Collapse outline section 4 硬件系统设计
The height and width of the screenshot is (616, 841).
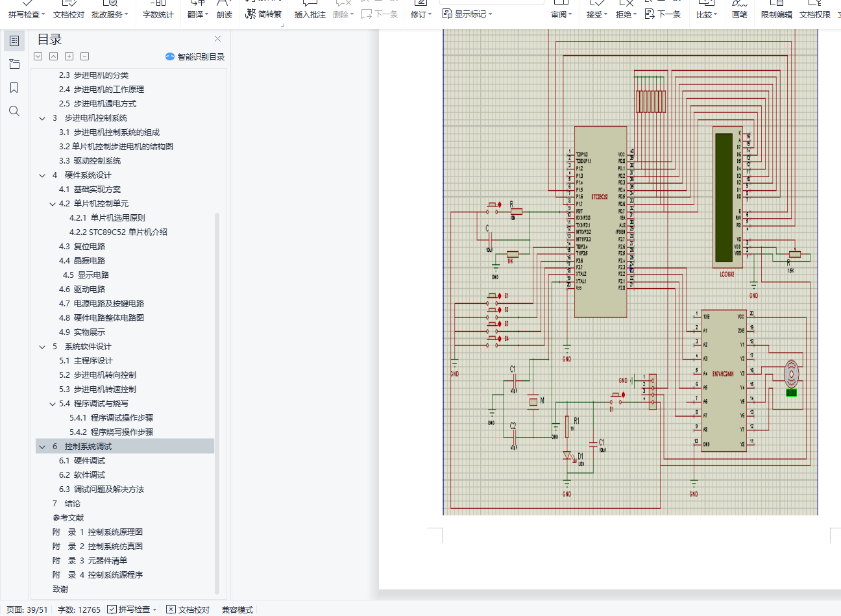(x=42, y=175)
